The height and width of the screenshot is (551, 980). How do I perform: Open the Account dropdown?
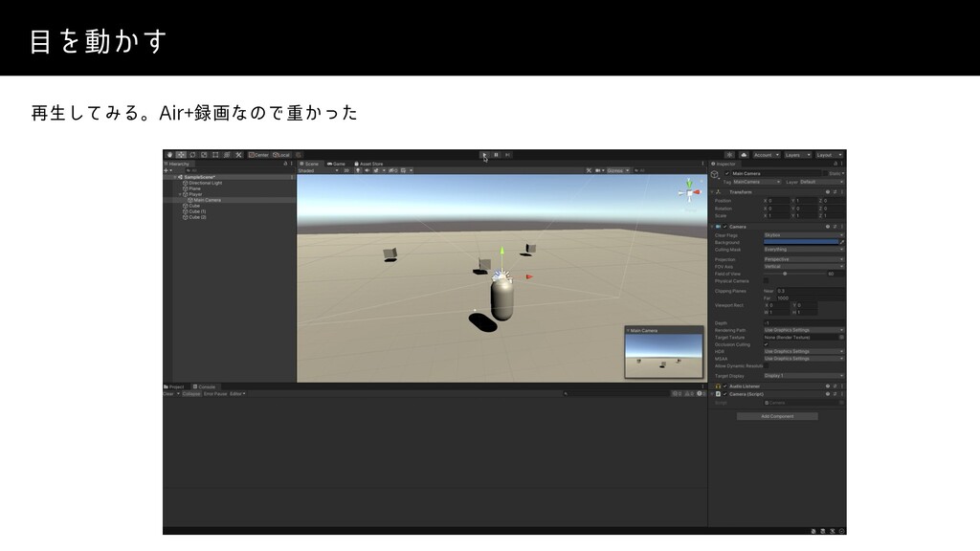(766, 155)
